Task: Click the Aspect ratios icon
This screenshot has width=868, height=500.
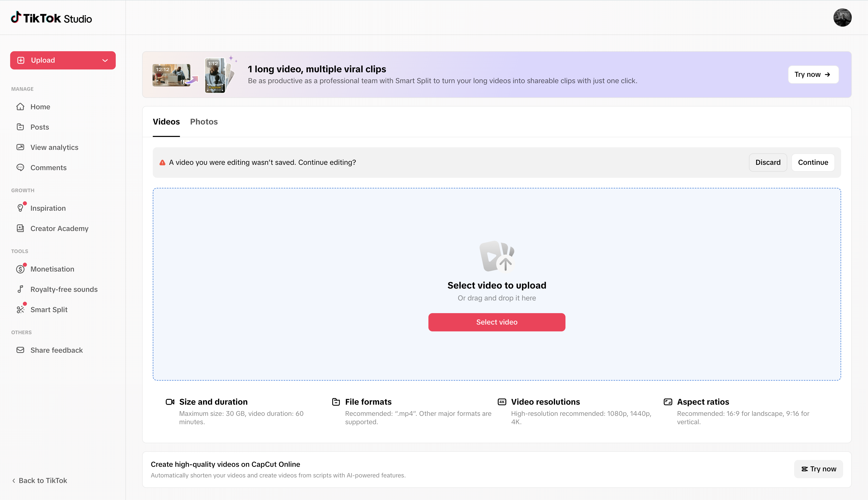Action: click(667, 402)
